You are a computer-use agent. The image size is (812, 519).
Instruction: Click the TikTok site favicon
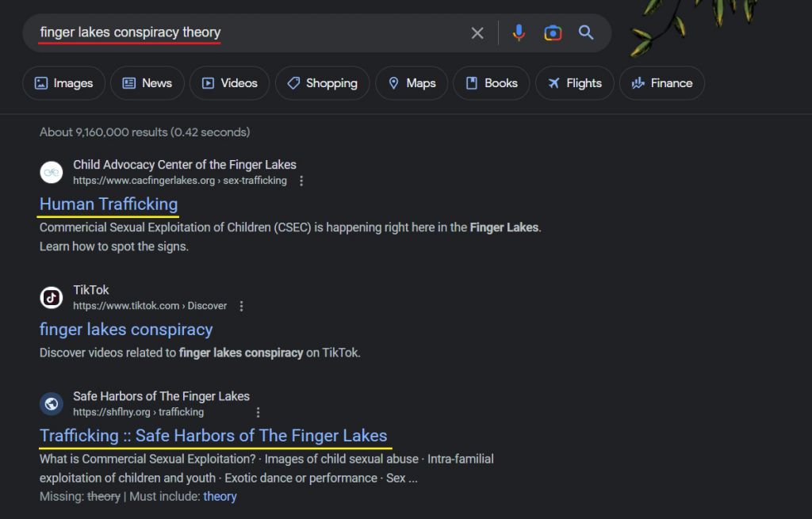tap(52, 297)
